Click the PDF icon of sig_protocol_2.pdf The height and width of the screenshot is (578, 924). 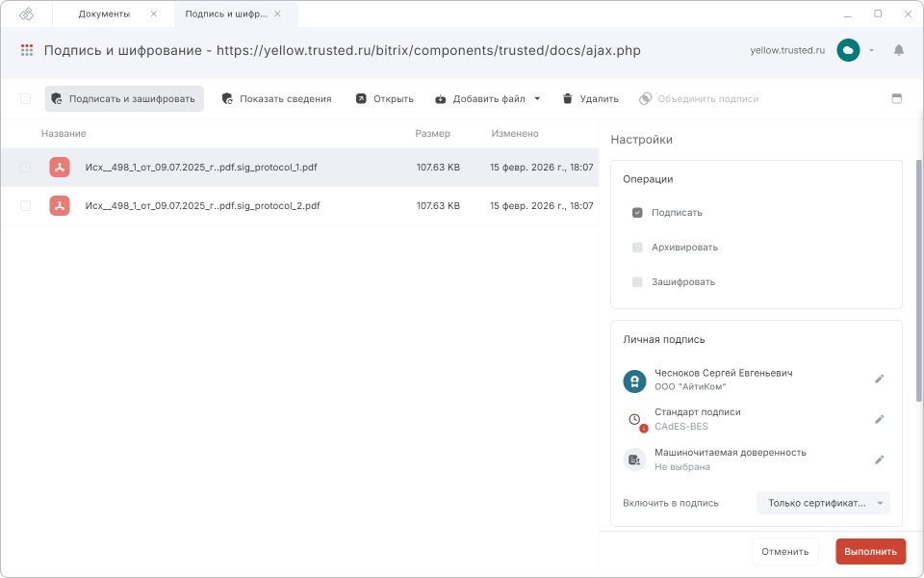point(60,205)
